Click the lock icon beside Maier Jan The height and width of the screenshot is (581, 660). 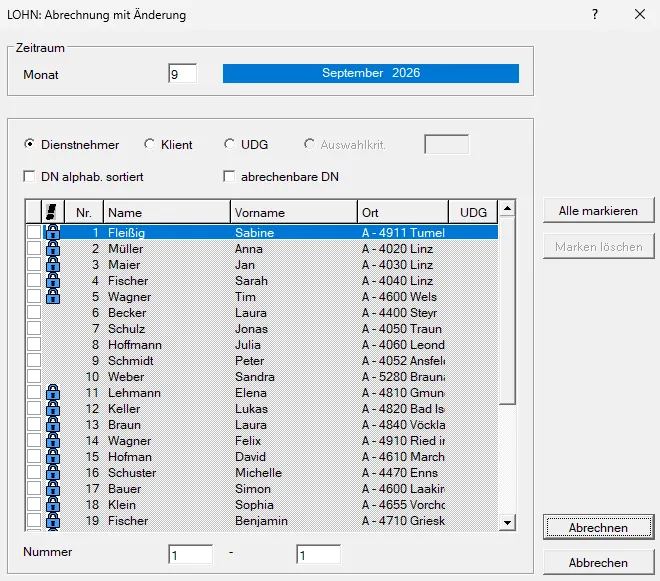(53, 264)
